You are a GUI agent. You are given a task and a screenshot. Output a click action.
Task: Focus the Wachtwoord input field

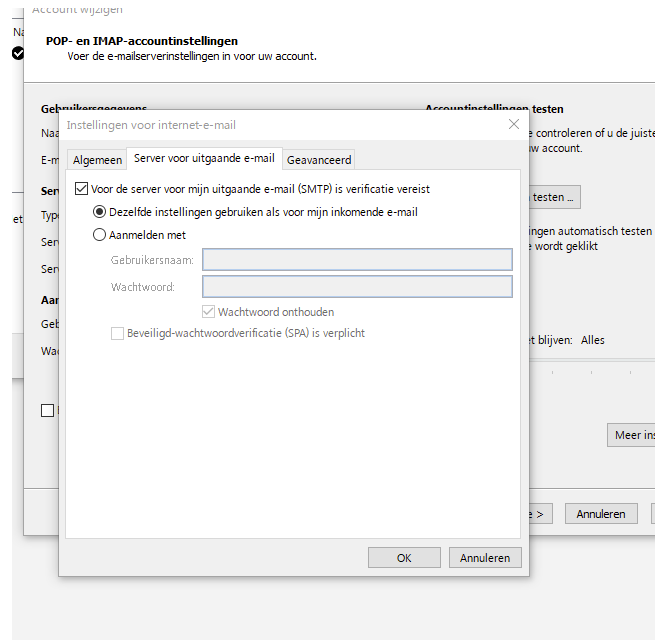(x=357, y=287)
